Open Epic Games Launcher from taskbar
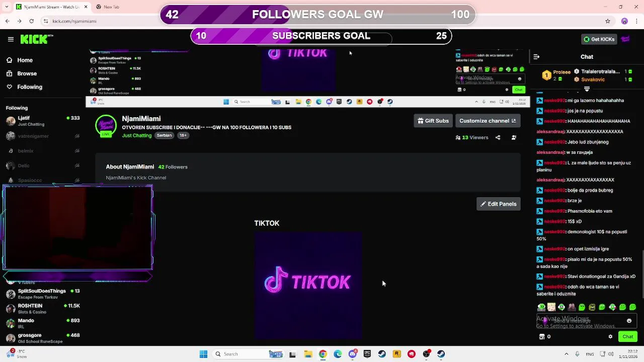Image resolution: width=644 pixels, height=362 pixels. click(367, 354)
